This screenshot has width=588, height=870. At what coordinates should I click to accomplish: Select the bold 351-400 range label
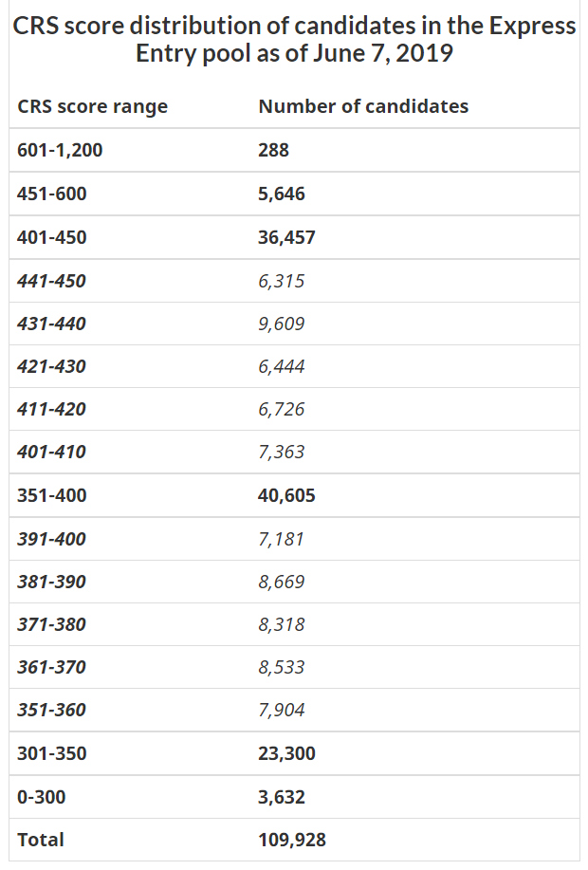pos(51,495)
